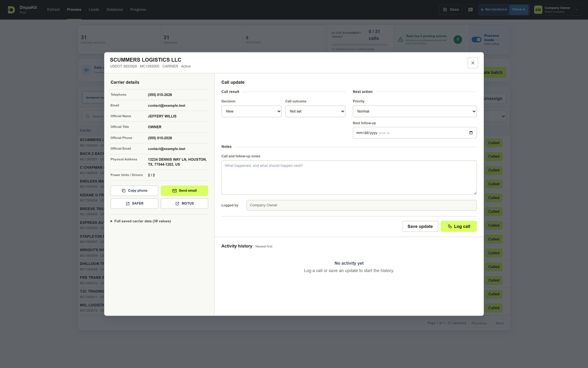Image resolution: width=588 pixels, height=368 pixels.
Task: Open SAFER external link
Action: (x=134, y=204)
